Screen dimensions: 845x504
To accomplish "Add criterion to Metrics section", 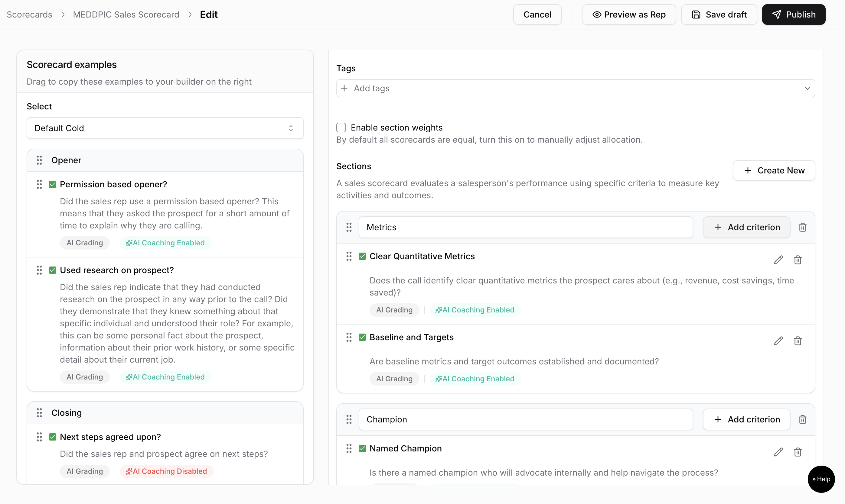I will pos(746,227).
